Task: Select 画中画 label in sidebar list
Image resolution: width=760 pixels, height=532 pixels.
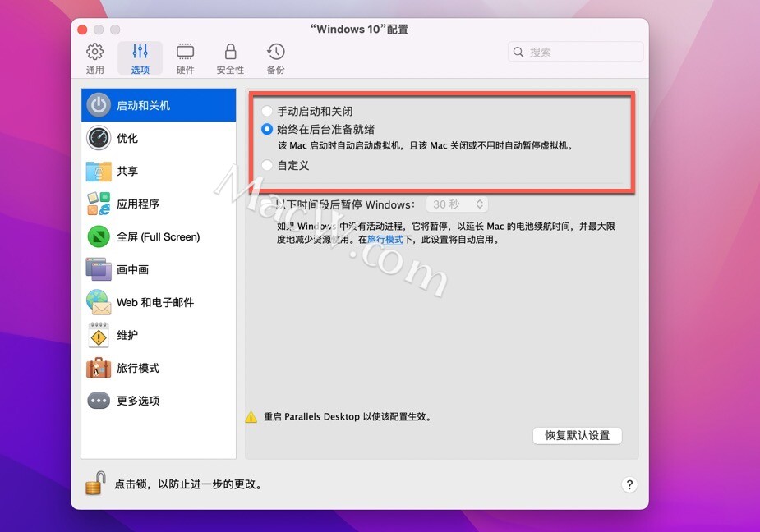Action: (x=133, y=270)
